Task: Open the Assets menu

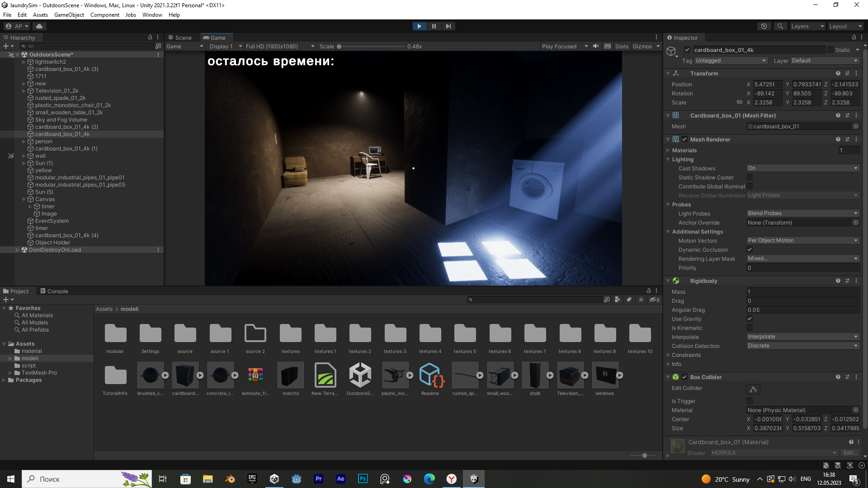Action: click(x=40, y=14)
